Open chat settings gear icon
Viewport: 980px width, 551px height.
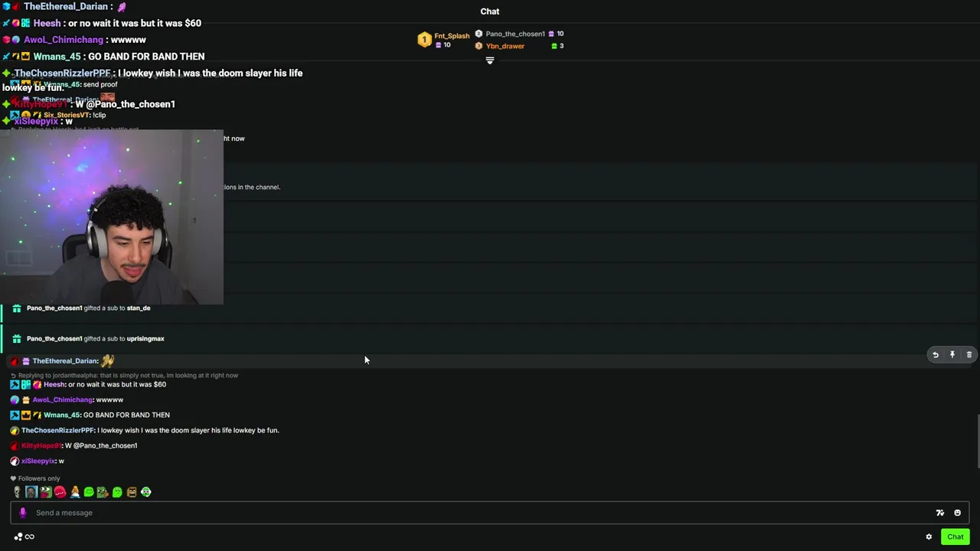click(x=929, y=536)
